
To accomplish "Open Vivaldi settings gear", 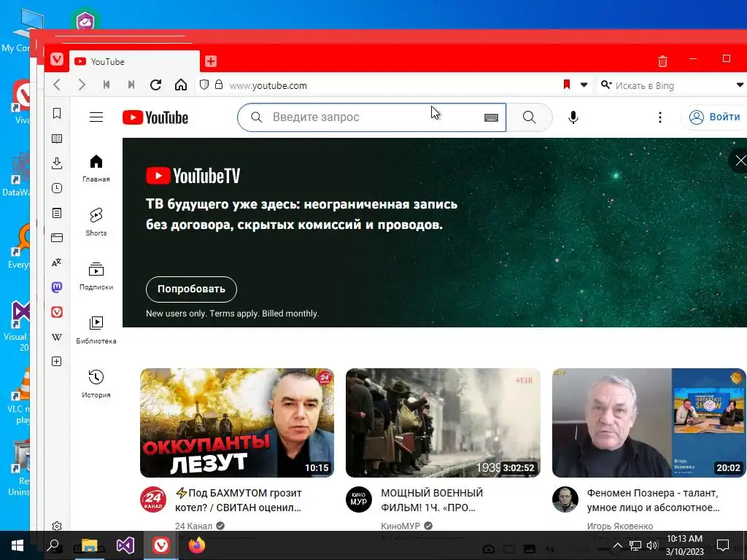I will click(x=57, y=526).
